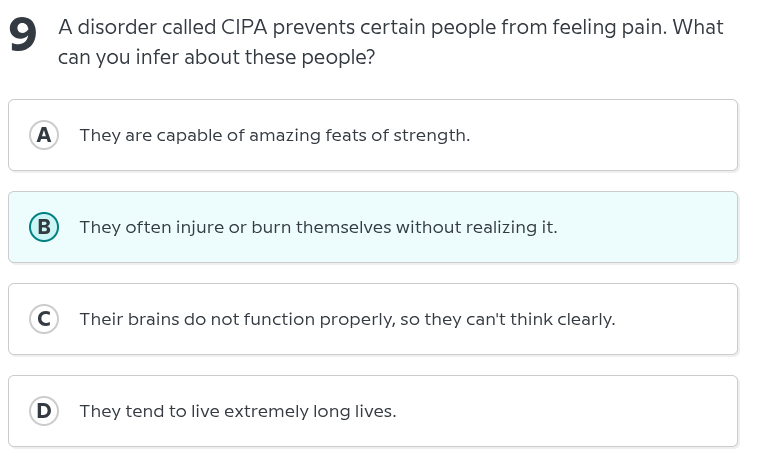This screenshot has width=780, height=455.
Task: Pick answer about living extremely long lives
Action: [x=237, y=411]
